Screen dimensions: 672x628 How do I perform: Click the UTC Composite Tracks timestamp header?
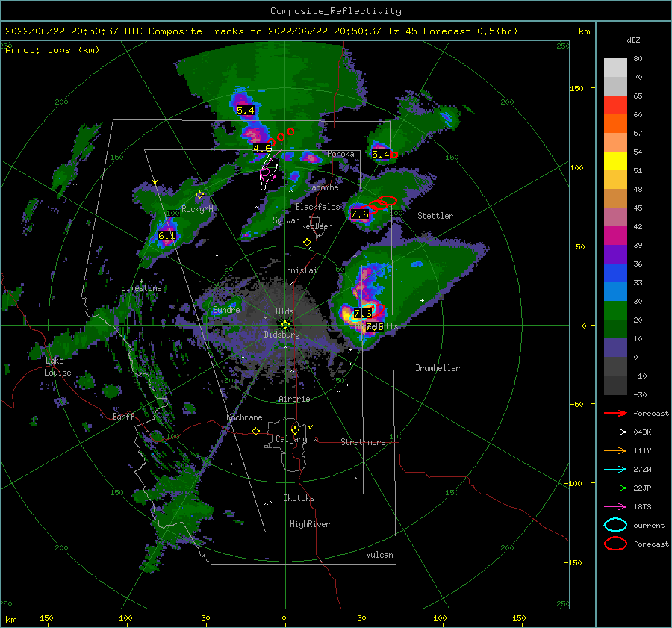pos(261,31)
